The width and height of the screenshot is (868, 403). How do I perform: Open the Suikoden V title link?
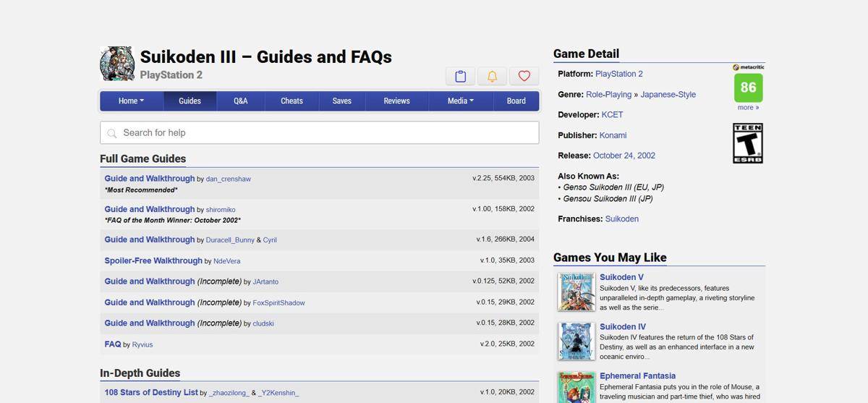(x=621, y=277)
